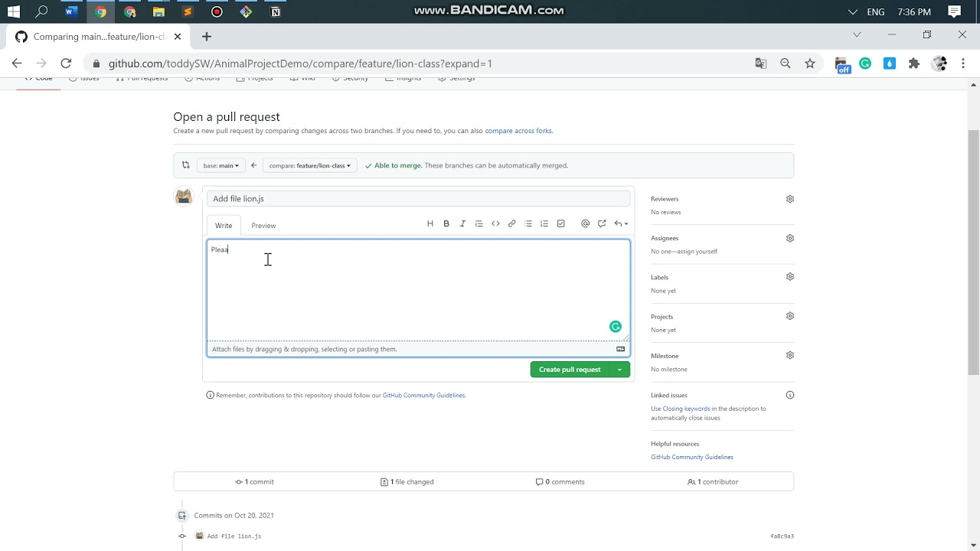The height and width of the screenshot is (551, 980).
Task: Expand Create pull request options arrow
Action: pos(619,370)
